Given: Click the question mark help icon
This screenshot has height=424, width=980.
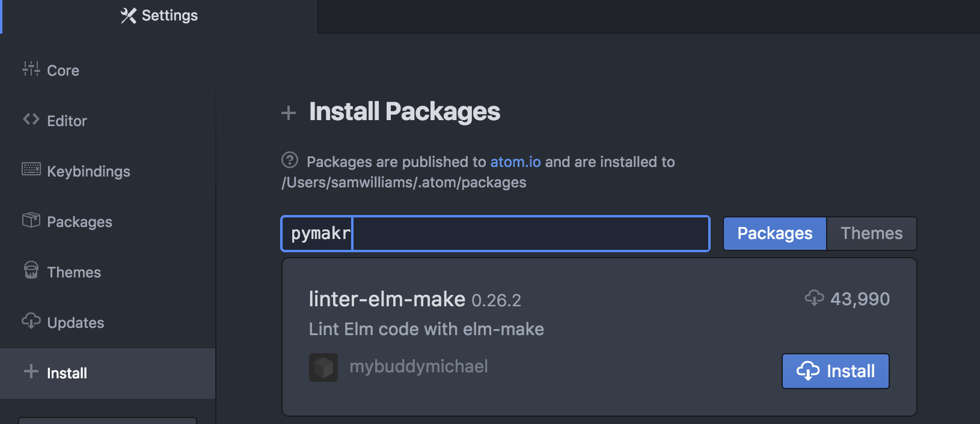Looking at the screenshot, I should pyautogui.click(x=290, y=160).
